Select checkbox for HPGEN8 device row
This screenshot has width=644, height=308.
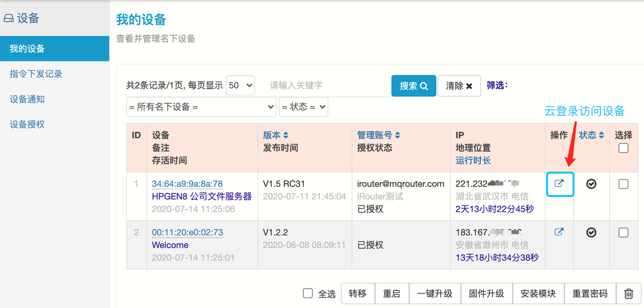(x=623, y=184)
